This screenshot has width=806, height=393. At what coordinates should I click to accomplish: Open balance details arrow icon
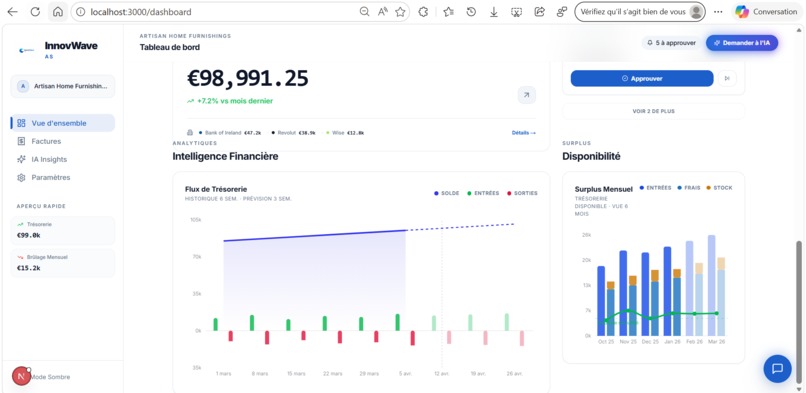(526, 95)
